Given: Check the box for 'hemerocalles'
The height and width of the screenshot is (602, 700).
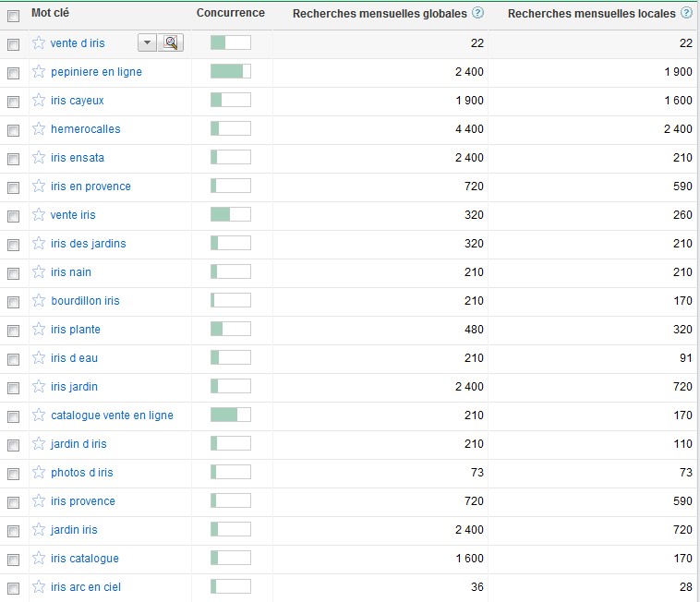Looking at the screenshot, I should (x=14, y=130).
